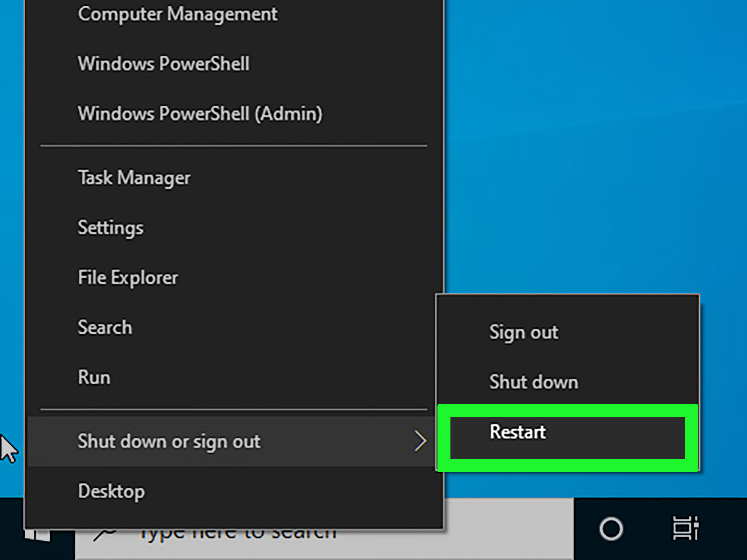Click the Windows Start button
Screen dimensions: 747x560
[x=37, y=535]
